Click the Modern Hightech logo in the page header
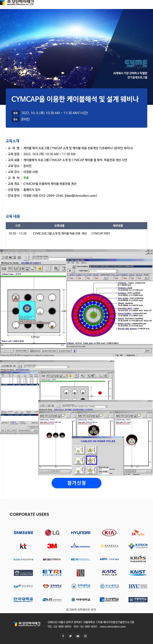Viewport: 153px width, 644px height. point(17,3)
